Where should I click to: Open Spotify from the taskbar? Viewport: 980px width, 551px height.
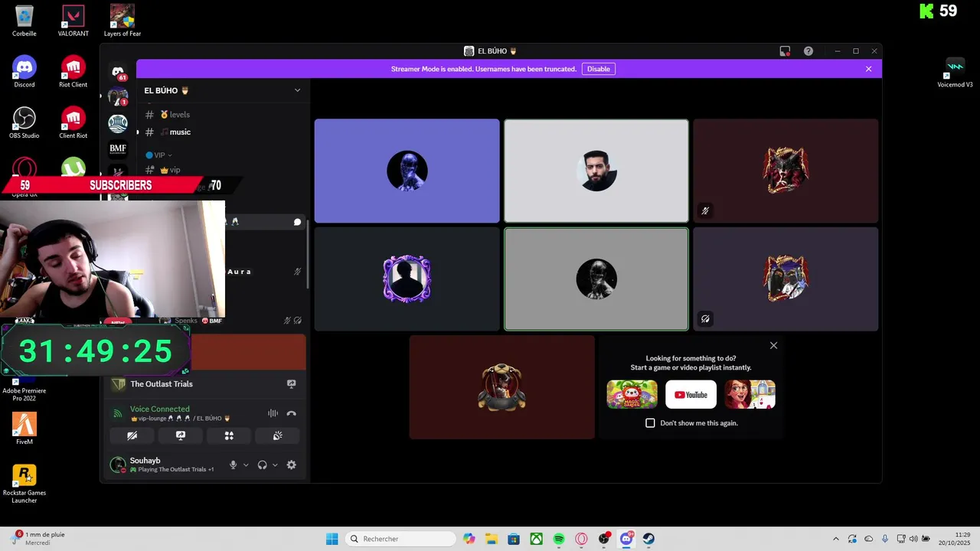(x=559, y=539)
